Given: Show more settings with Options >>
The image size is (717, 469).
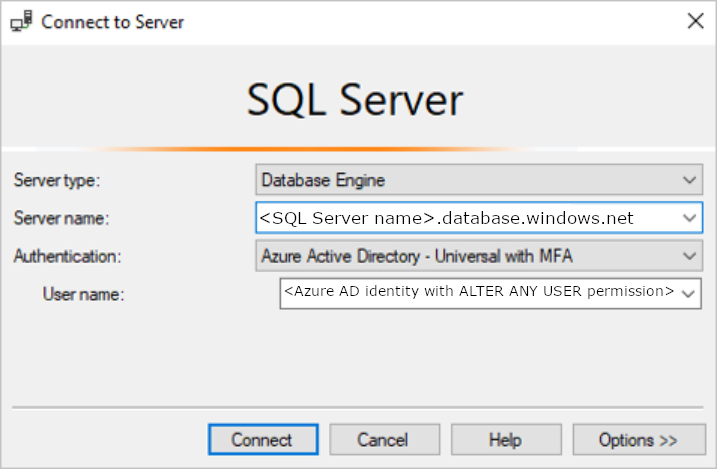Looking at the screenshot, I should (x=637, y=440).
